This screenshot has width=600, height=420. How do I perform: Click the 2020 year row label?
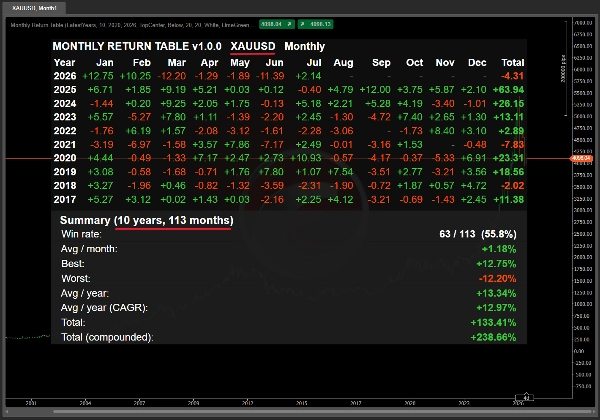click(x=65, y=158)
